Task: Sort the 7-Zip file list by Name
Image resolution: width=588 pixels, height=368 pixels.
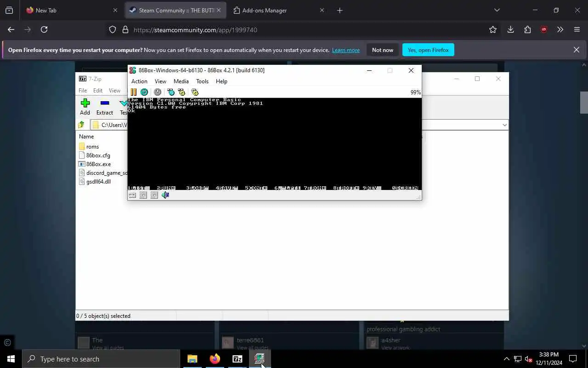Action: click(x=86, y=137)
